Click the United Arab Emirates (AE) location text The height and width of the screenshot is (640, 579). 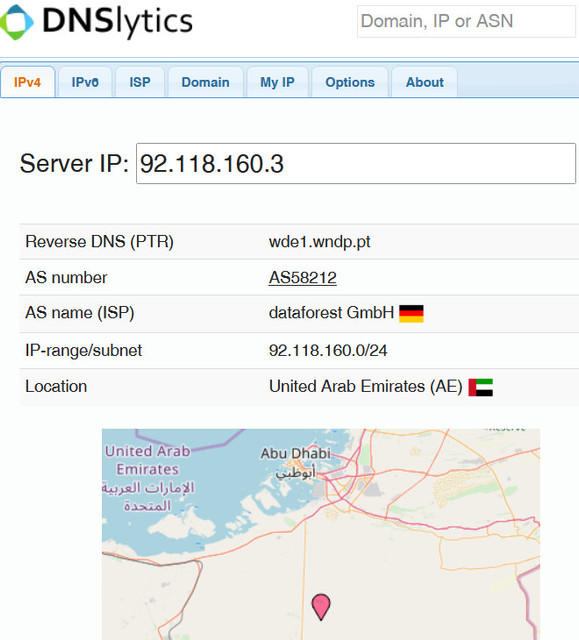(365, 387)
